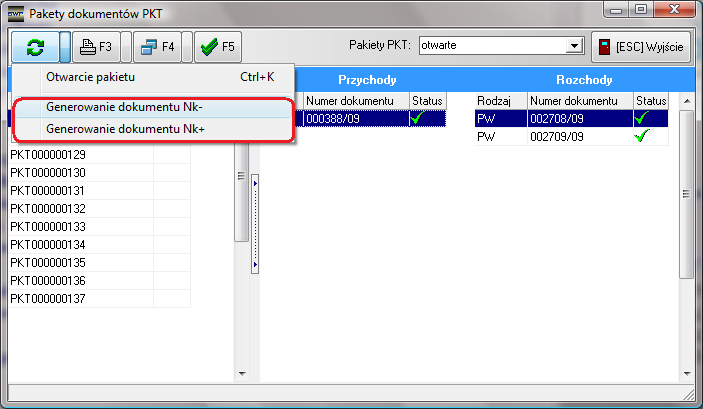The width and height of the screenshot is (703, 409).
Task: Click the F4 windows button
Action: 158,46
